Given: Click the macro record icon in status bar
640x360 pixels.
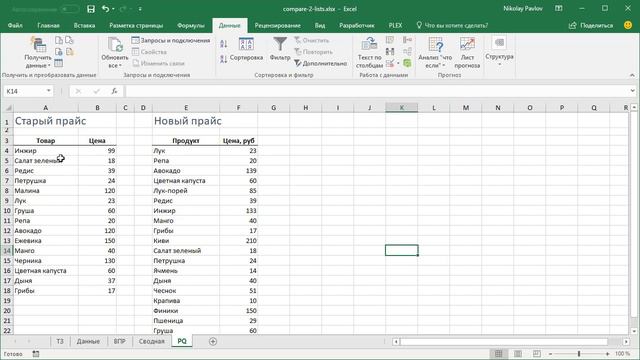Looking at the screenshot, I should pos(36,354).
